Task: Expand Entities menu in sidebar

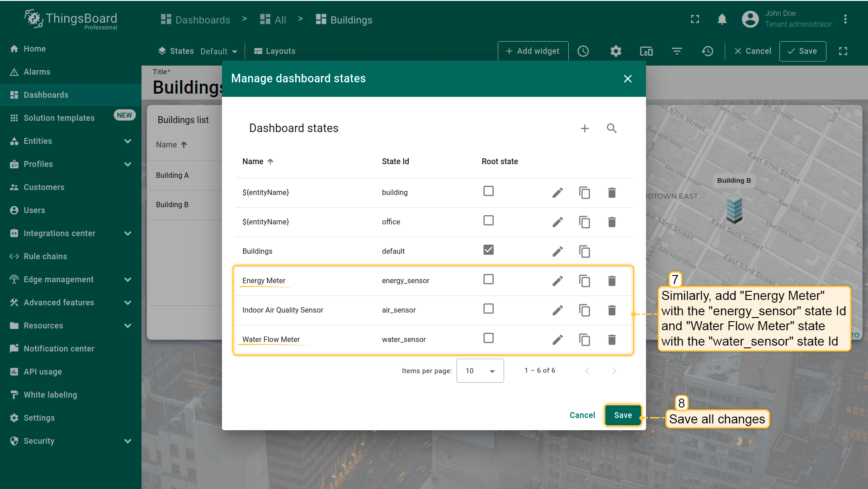Action: pos(127,141)
